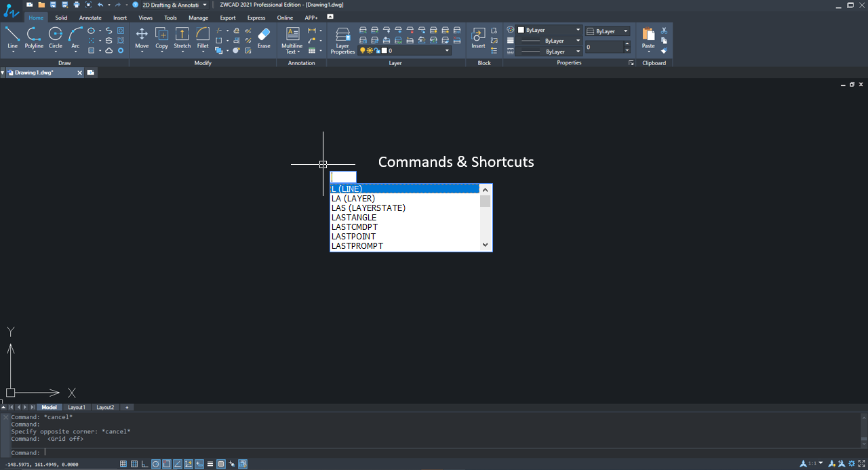Open the 2D Drafting workspace dropdown

205,5
